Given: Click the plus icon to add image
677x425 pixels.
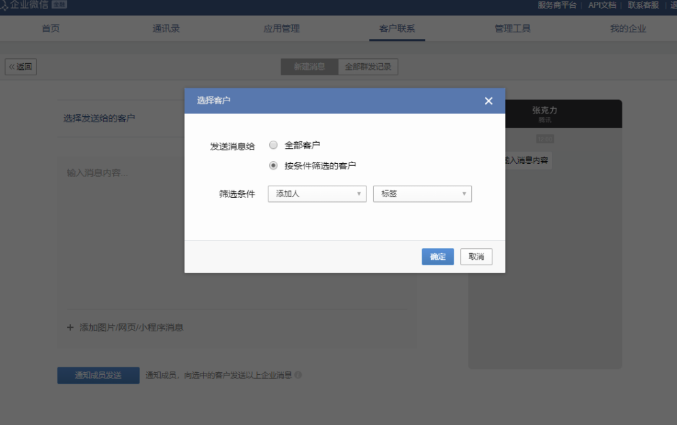Looking at the screenshot, I should [x=70, y=327].
